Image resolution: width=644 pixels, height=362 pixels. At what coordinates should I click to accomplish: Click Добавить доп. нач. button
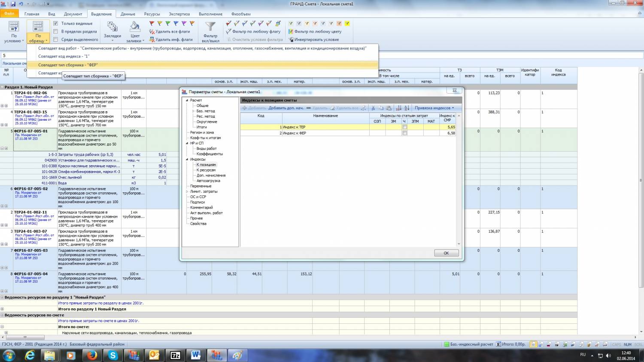(x=286, y=108)
